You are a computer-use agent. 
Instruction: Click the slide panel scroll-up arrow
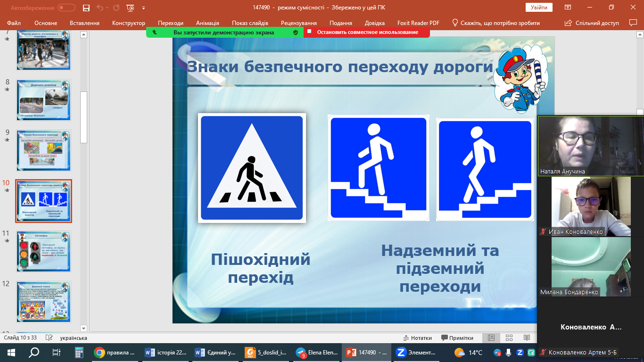coord(83,34)
